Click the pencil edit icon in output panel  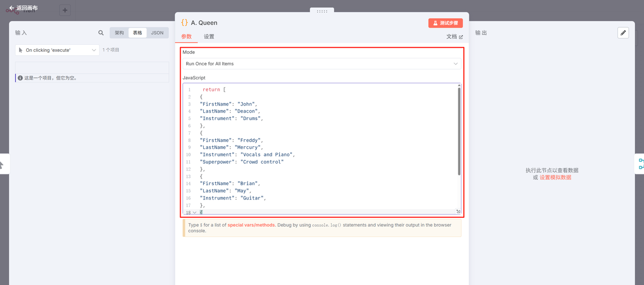(x=623, y=33)
